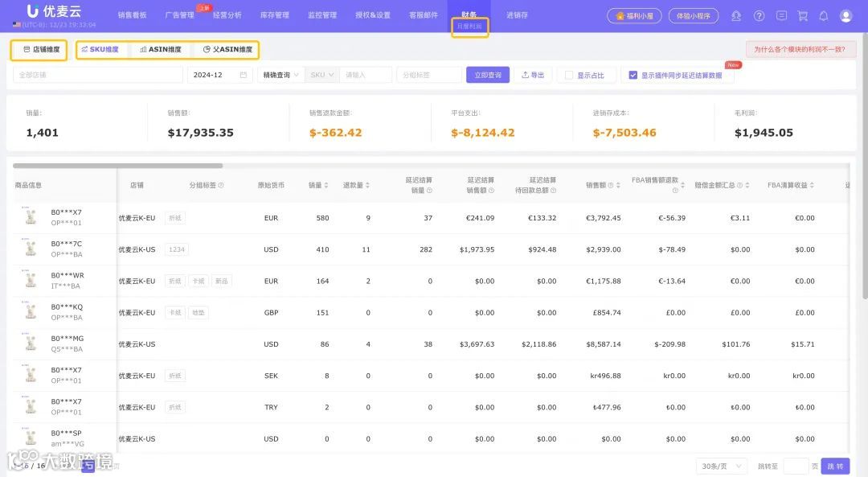This screenshot has height=477, width=868.
Task: Switch to SKU维度 tab
Action: click(x=100, y=49)
